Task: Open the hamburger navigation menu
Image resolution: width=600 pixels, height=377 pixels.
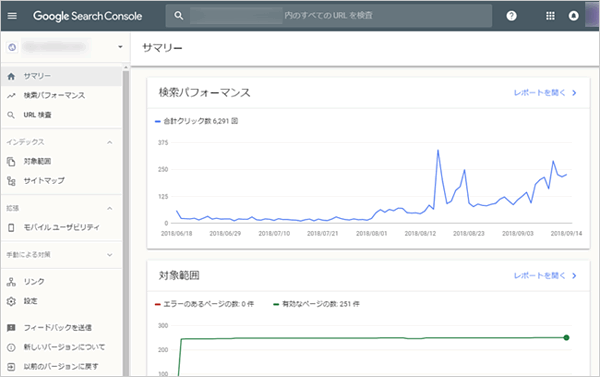Action: coord(12,16)
